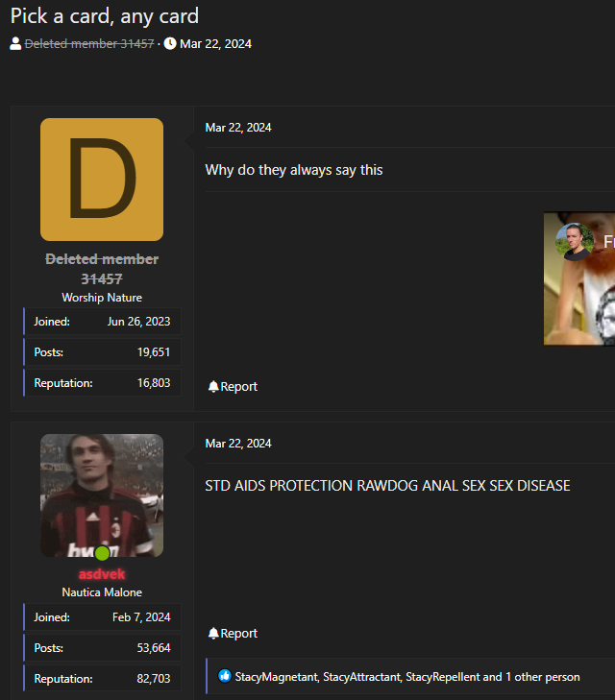615x700 pixels.
Task: Open the first post's Mar 22, 2024 permalink
Action: click(238, 128)
